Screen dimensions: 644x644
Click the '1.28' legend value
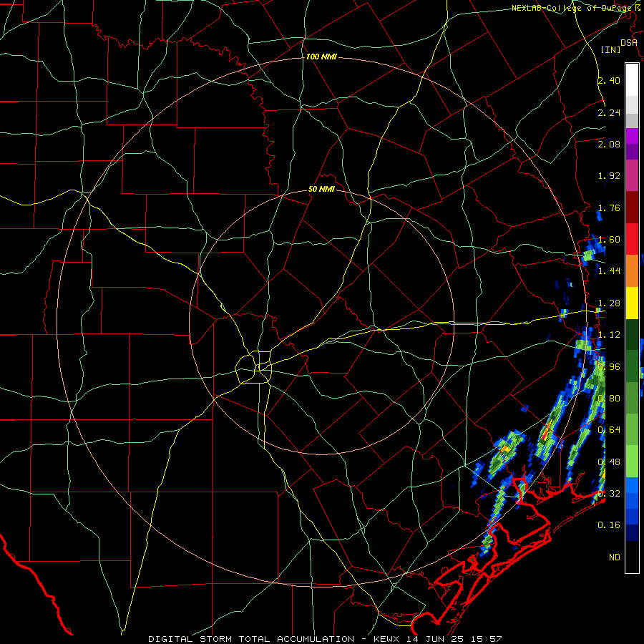pos(609,303)
